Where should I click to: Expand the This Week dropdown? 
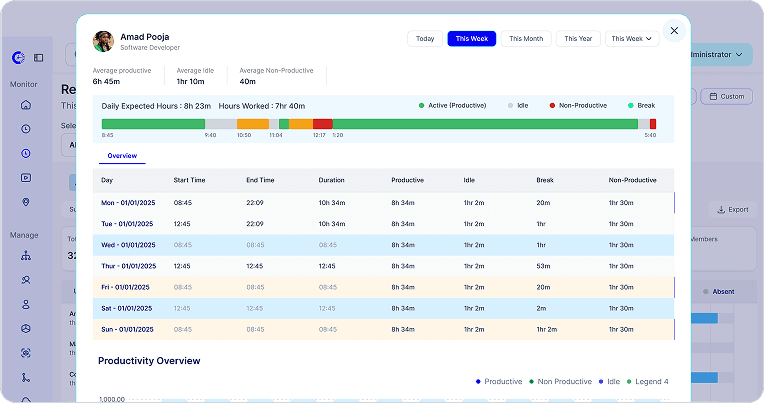[632, 38]
